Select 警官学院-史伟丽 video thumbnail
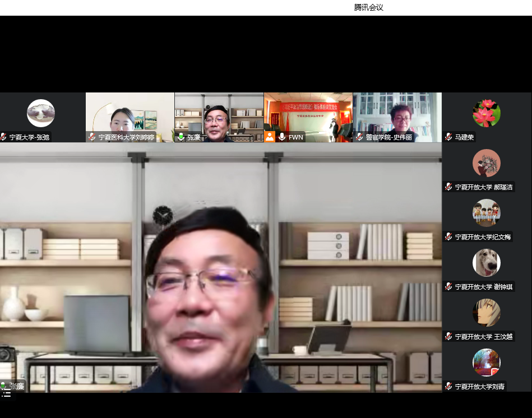This screenshot has height=418, width=532. coord(397,115)
